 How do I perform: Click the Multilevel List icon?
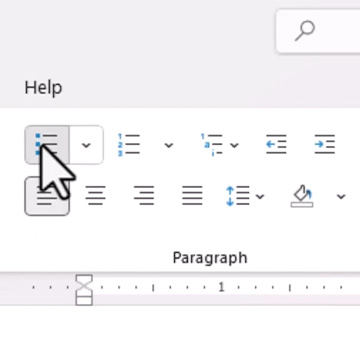click(212, 145)
